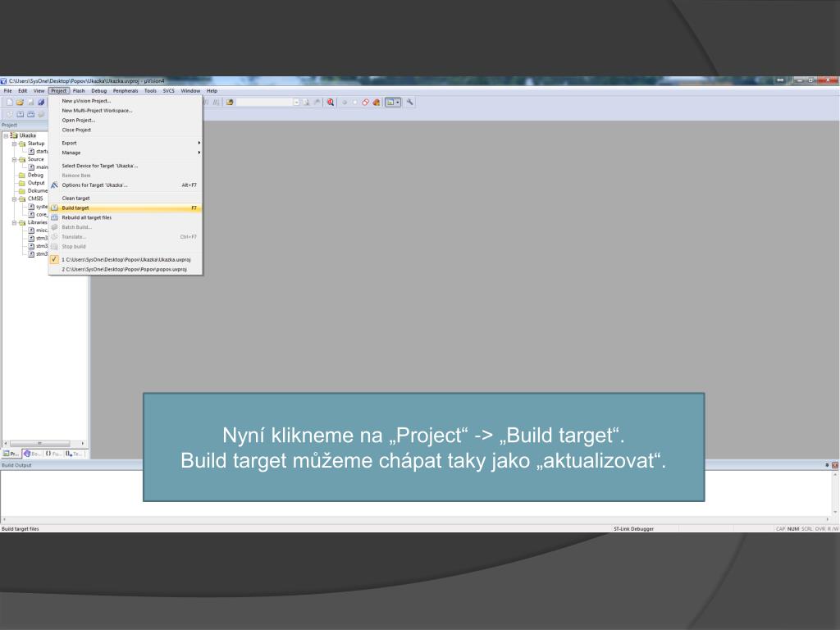Select the Dokume folder tree row
The width and height of the screenshot is (840, 630).
[33, 190]
